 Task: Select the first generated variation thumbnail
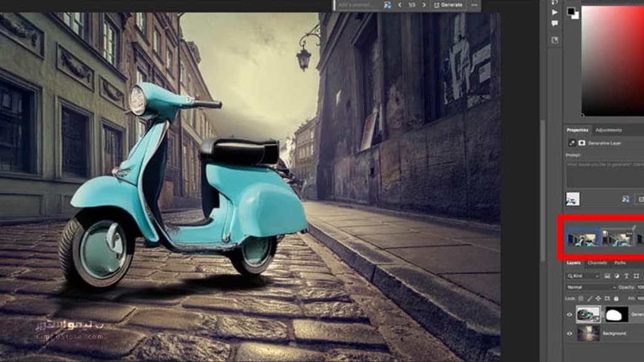click(x=582, y=238)
